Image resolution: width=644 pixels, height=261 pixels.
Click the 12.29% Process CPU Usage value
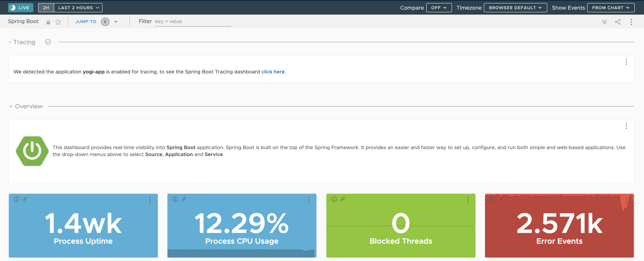tap(242, 223)
